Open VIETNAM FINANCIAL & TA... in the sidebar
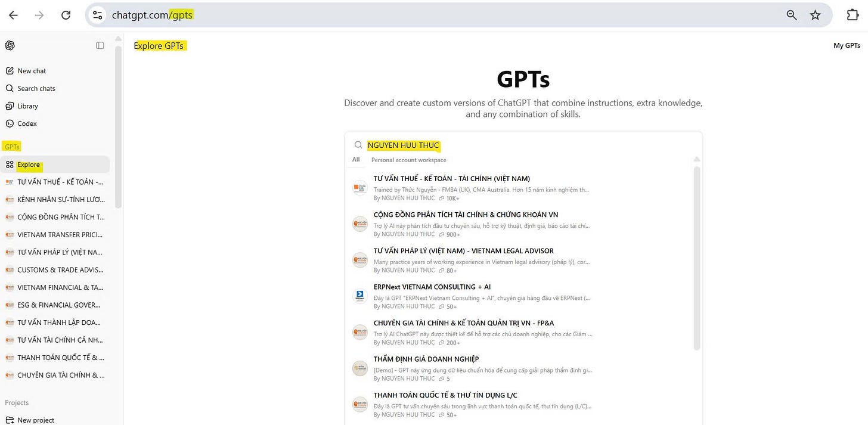The height and width of the screenshot is (425, 868). point(56,287)
